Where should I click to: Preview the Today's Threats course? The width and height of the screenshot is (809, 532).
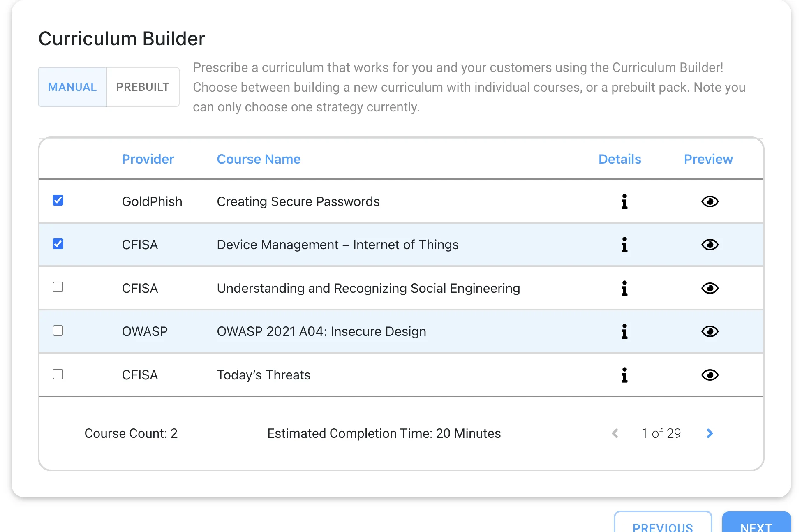tap(710, 375)
